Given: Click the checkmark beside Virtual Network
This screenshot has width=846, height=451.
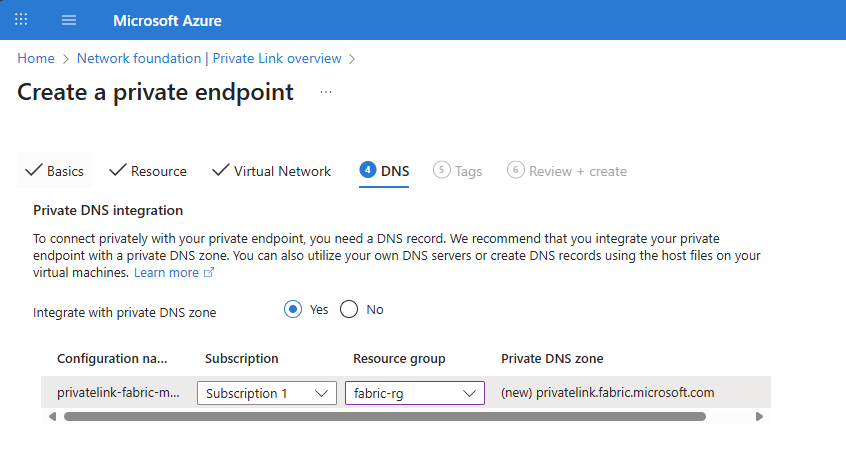Looking at the screenshot, I should point(221,170).
